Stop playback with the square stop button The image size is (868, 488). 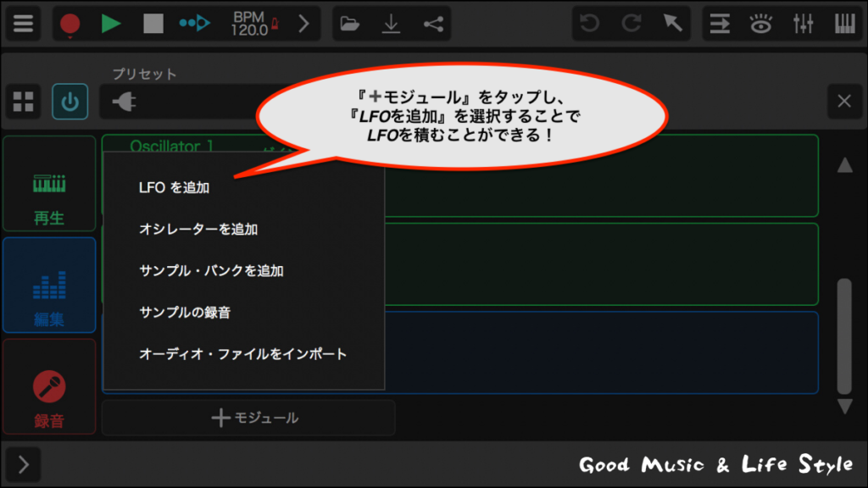click(x=153, y=24)
